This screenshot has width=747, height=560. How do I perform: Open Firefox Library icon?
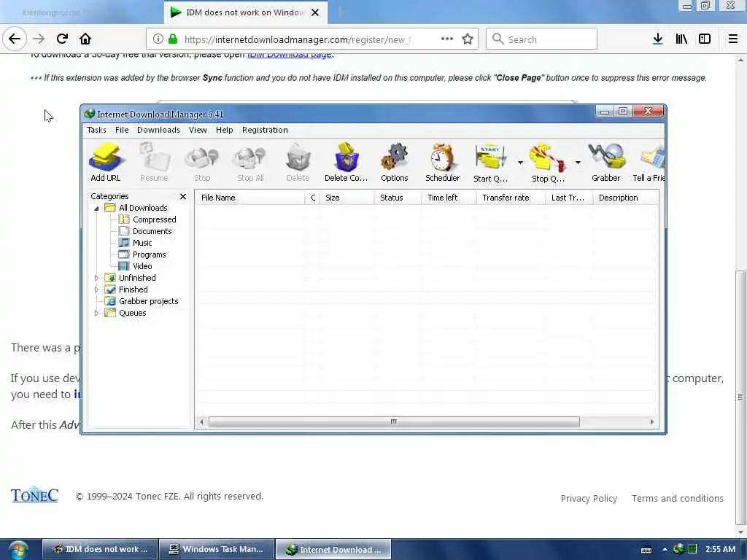coord(681,39)
